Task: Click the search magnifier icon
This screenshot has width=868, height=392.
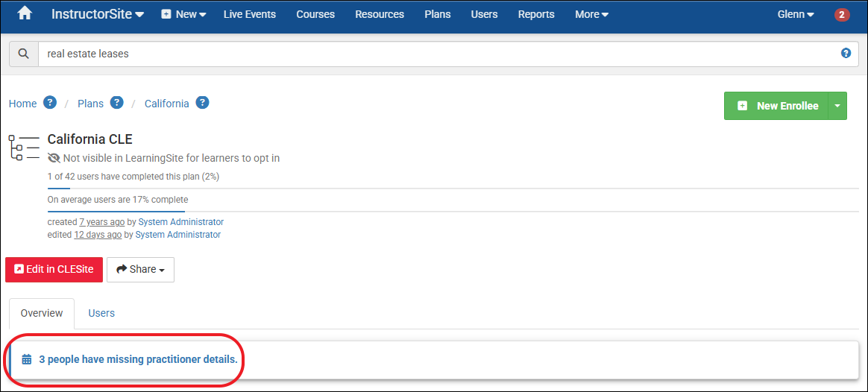Action: pyautogui.click(x=24, y=54)
